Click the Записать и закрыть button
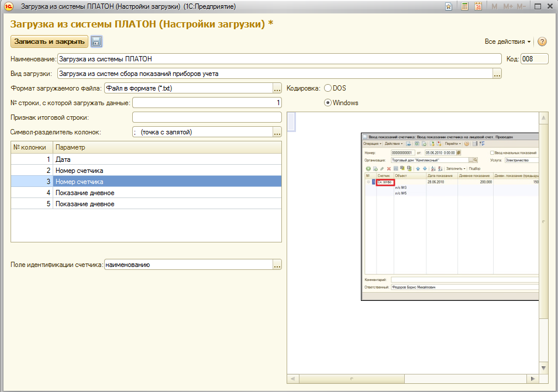The height and width of the screenshot is (392, 558). (50, 41)
